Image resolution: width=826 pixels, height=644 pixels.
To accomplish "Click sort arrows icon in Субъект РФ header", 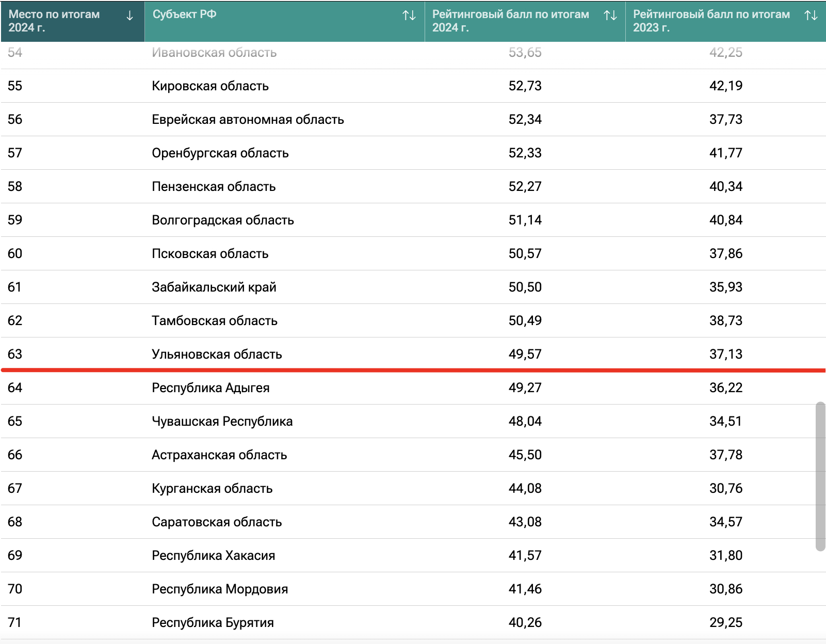I will 409,15.
